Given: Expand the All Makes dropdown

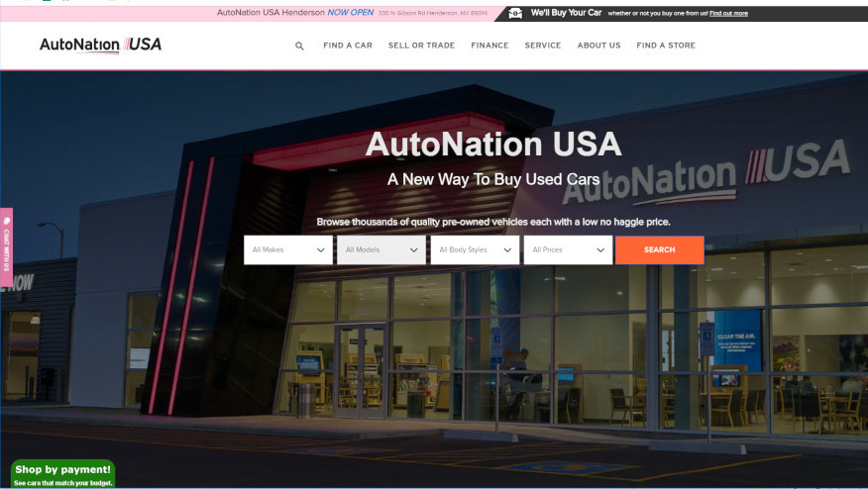Looking at the screenshot, I should point(288,250).
